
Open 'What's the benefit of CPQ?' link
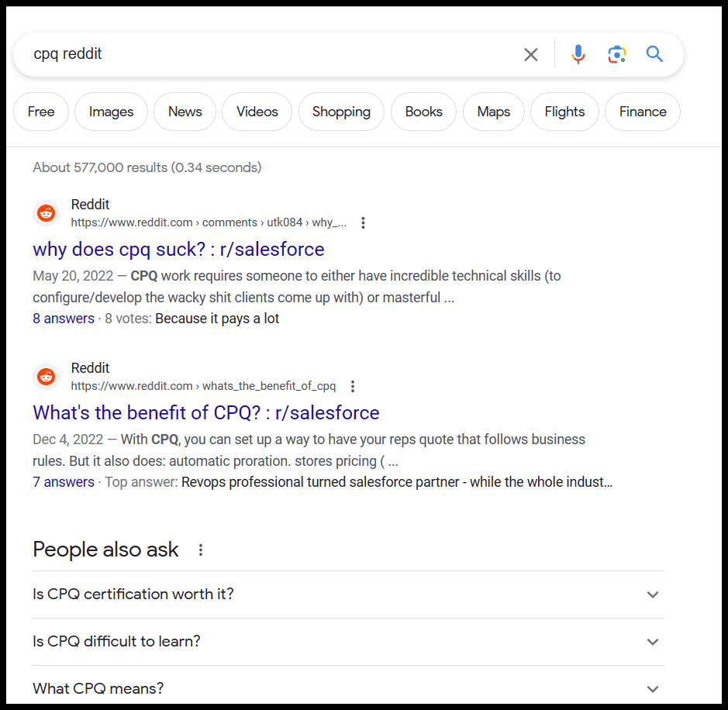click(x=205, y=413)
